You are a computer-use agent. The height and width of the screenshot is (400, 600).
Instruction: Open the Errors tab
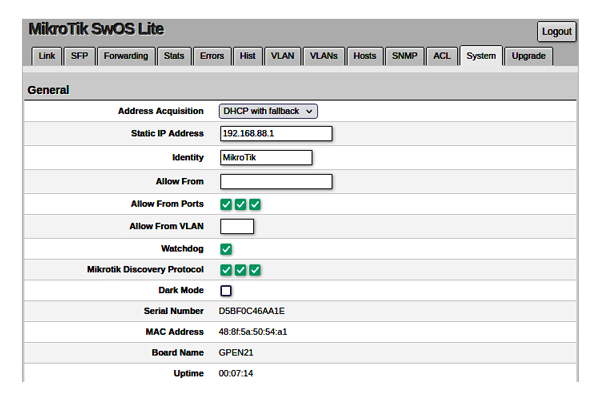click(212, 56)
